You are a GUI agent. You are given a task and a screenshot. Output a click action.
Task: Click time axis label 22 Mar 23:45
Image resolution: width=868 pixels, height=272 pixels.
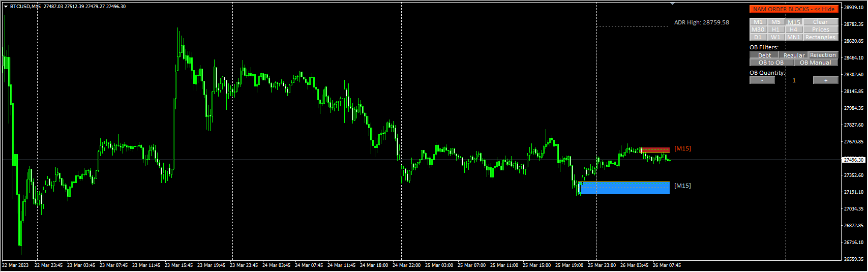pyautogui.click(x=49, y=265)
